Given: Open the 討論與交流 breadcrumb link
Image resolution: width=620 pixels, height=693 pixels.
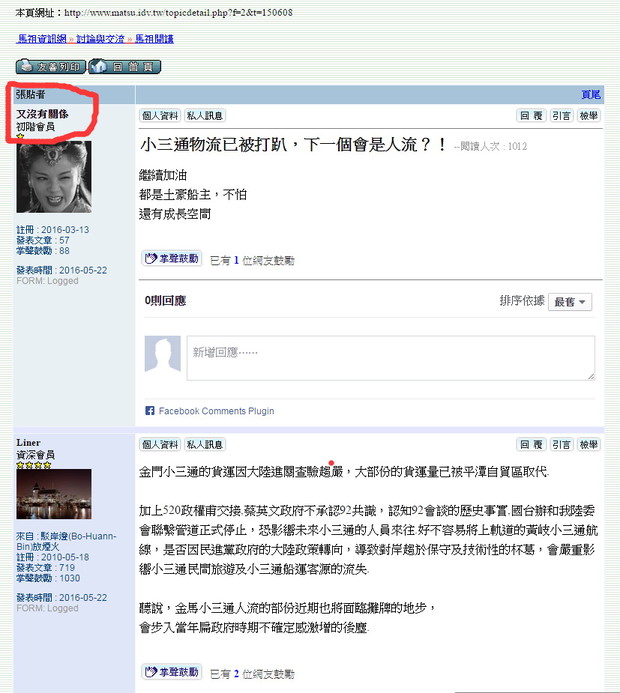Looking at the screenshot, I should click(100, 39).
